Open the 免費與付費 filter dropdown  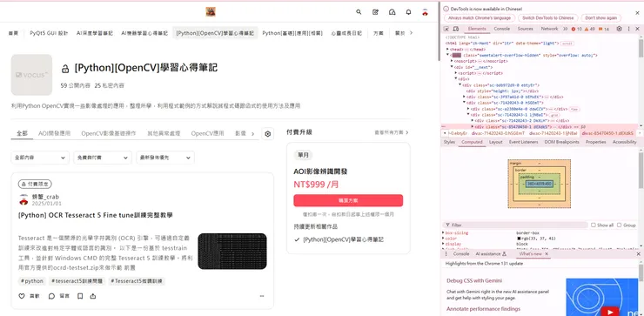tap(103, 158)
